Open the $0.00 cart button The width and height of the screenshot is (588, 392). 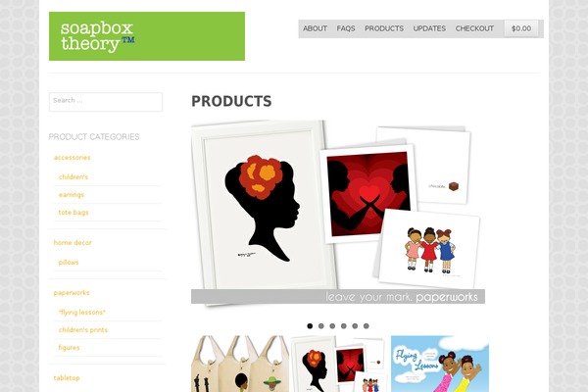pyautogui.click(x=521, y=28)
